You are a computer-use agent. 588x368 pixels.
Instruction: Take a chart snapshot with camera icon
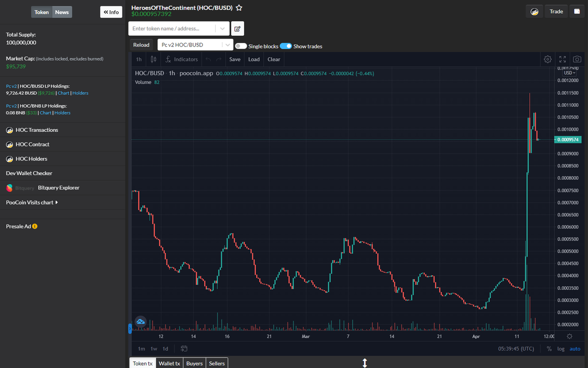click(577, 59)
